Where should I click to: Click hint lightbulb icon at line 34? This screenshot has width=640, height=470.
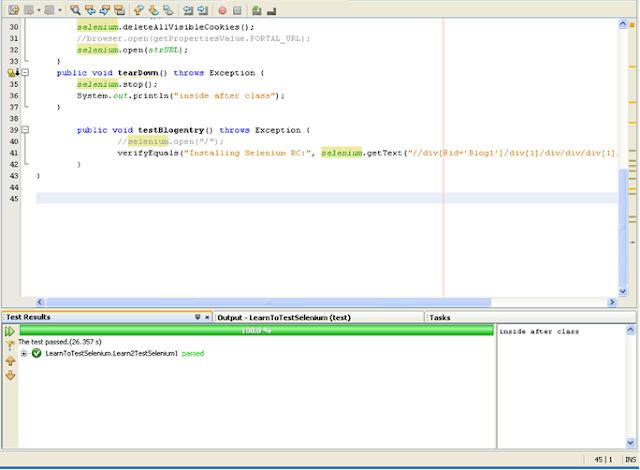[x=12, y=73]
